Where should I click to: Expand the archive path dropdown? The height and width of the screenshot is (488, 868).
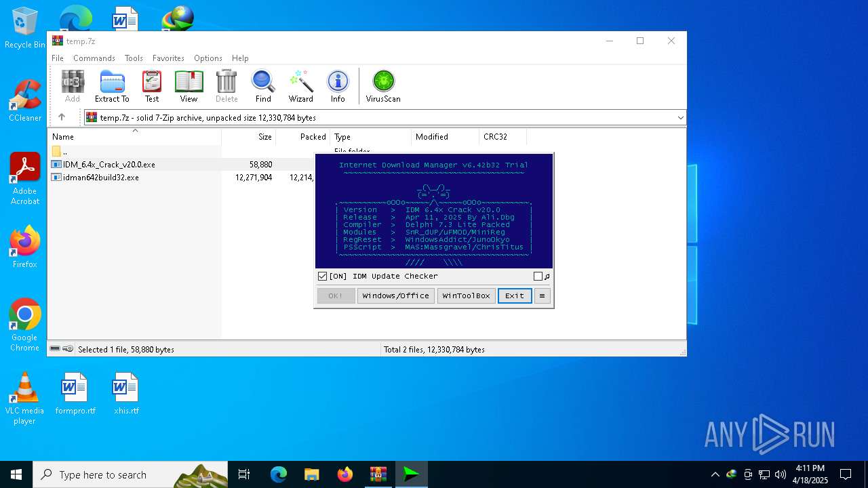[x=680, y=117]
